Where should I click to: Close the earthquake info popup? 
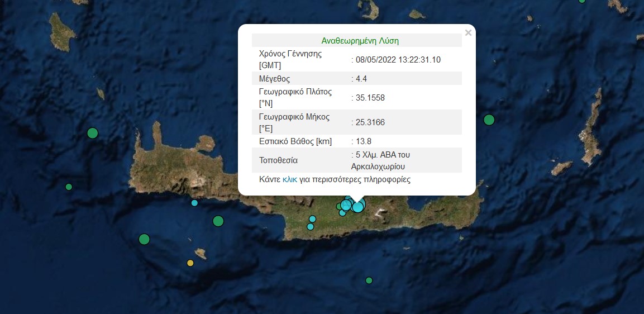point(468,33)
